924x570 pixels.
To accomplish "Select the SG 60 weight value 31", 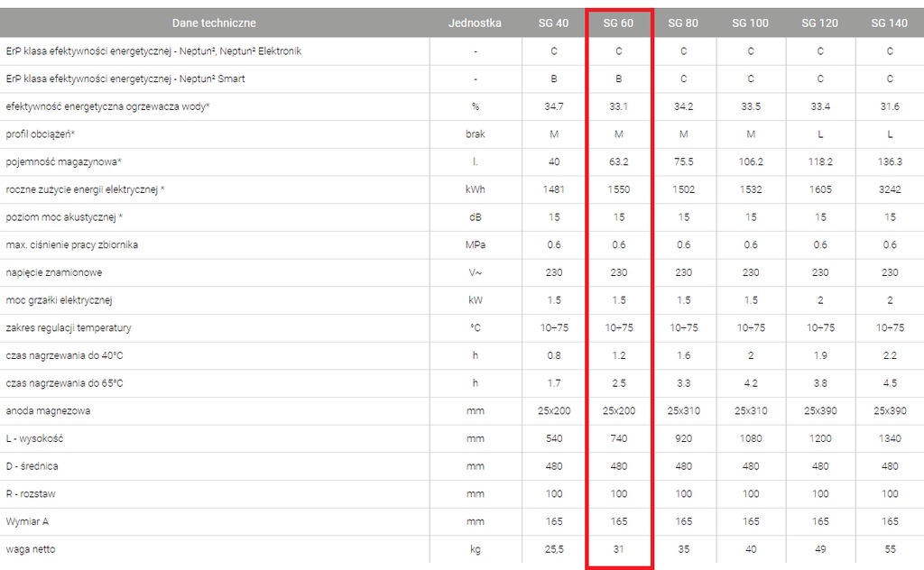I will [x=618, y=549].
